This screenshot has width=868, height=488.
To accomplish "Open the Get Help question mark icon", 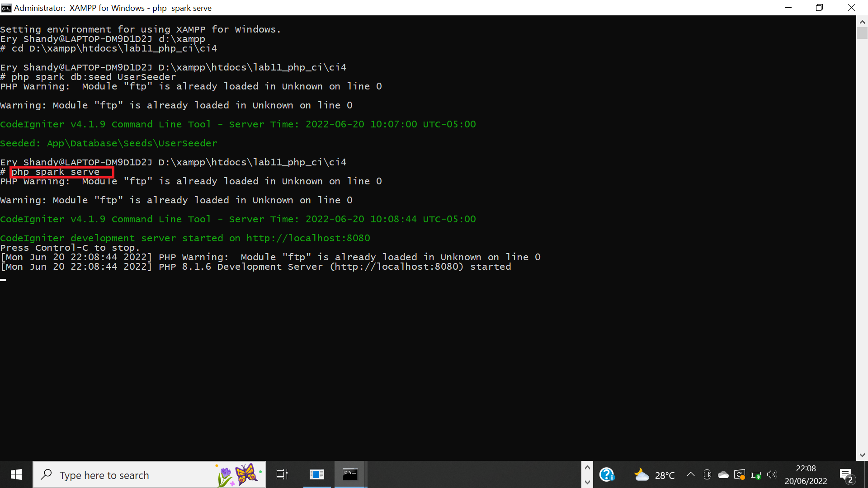I will click(x=608, y=474).
